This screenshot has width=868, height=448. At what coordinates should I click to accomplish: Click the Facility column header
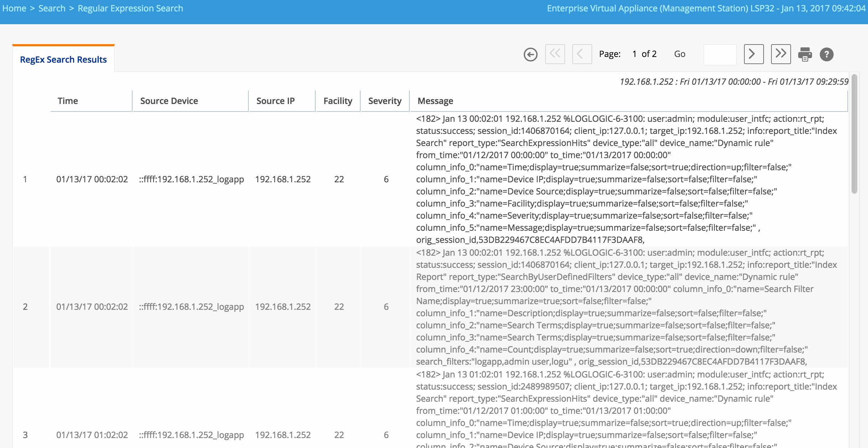(x=337, y=101)
